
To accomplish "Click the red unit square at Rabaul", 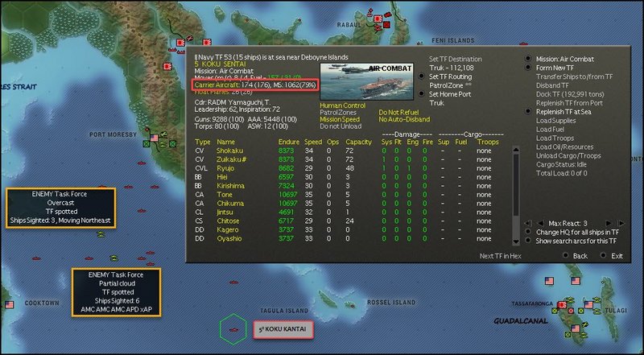I will (x=386, y=25).
